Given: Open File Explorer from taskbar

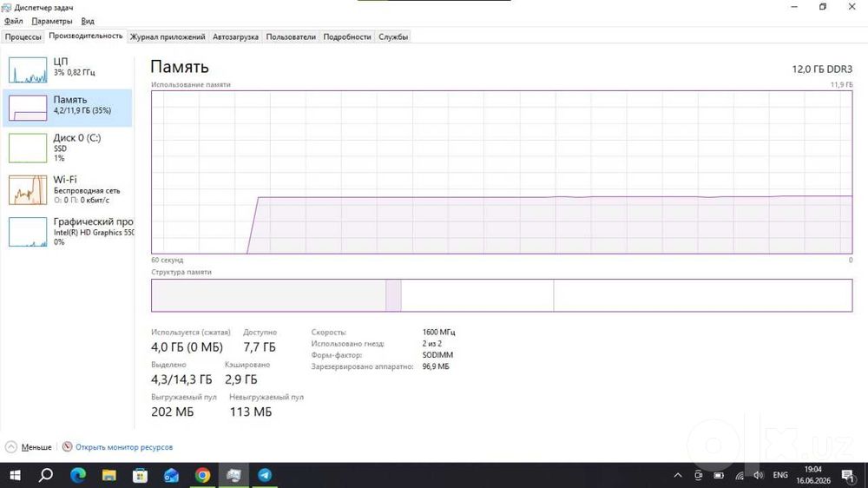Looking at the screenshot, I should (109, 475).
